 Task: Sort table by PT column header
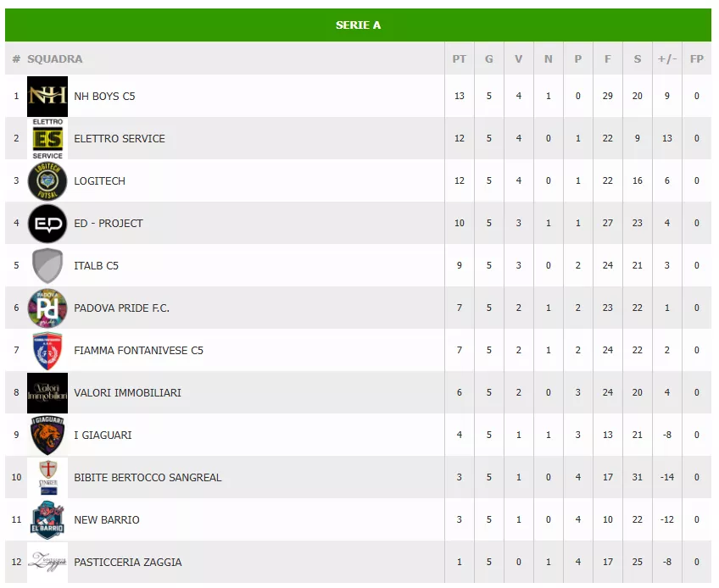tap(459, 59)
